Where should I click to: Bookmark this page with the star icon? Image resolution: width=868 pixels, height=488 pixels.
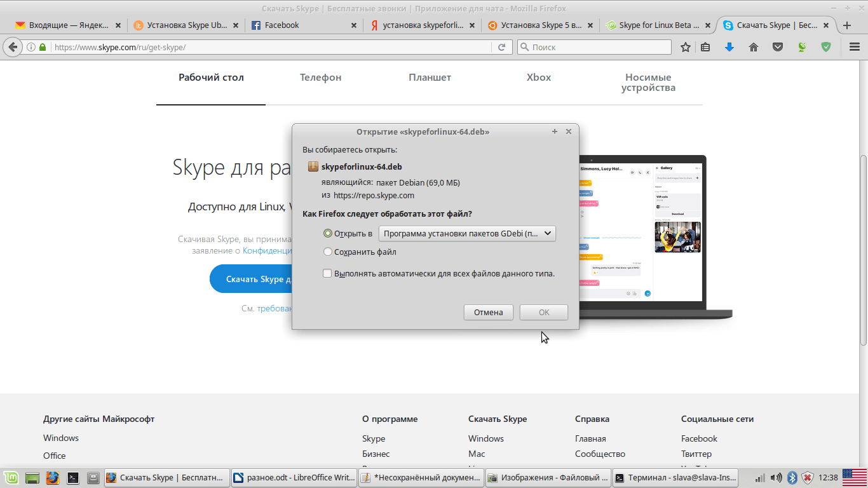pos(686,47)
